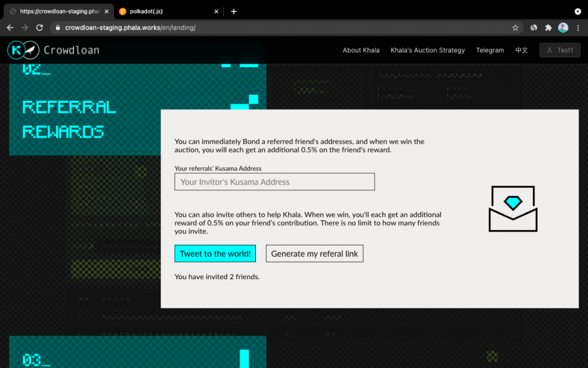Open the browser extensions puzzle icon
The width and height of the screenshot is (588, 368).
[x=548, y=28]
